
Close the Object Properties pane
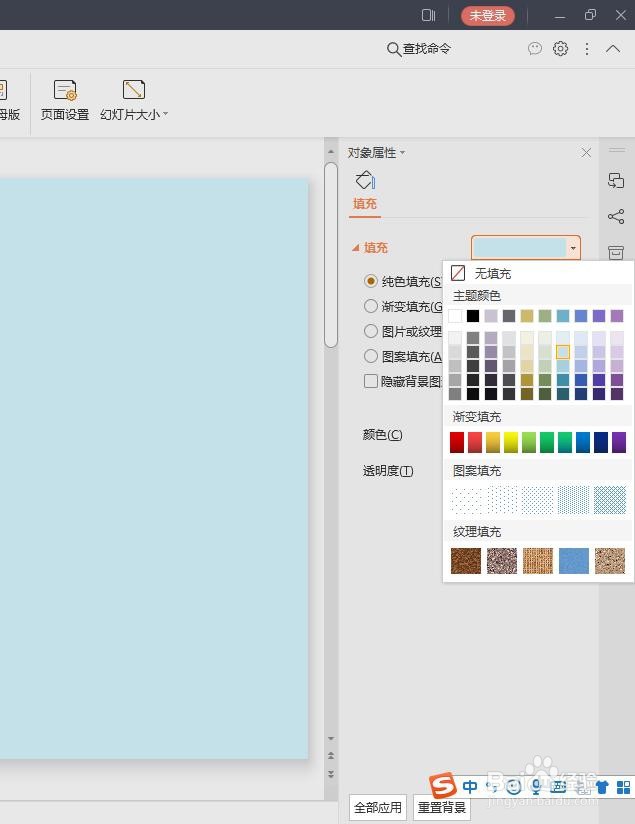point(586,152)
